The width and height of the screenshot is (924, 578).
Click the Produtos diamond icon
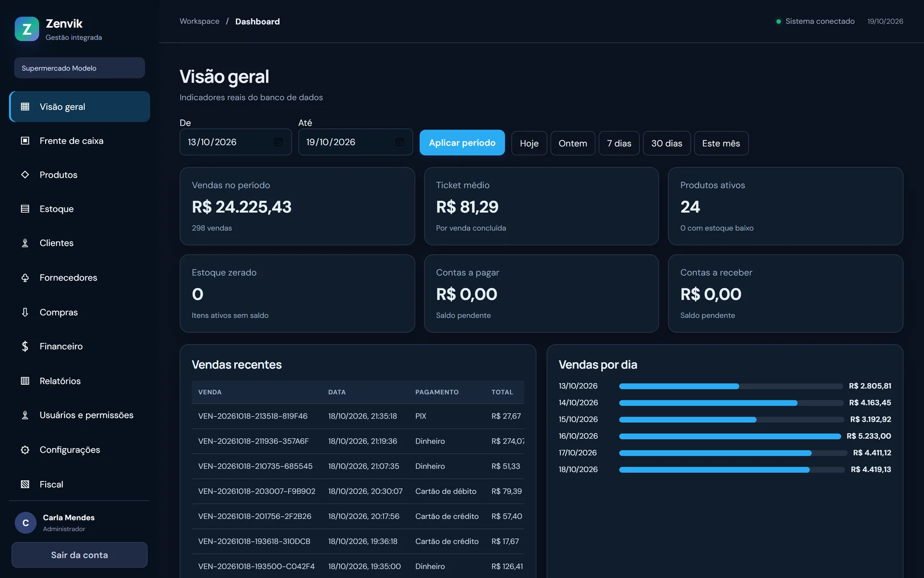click(25, 175)
